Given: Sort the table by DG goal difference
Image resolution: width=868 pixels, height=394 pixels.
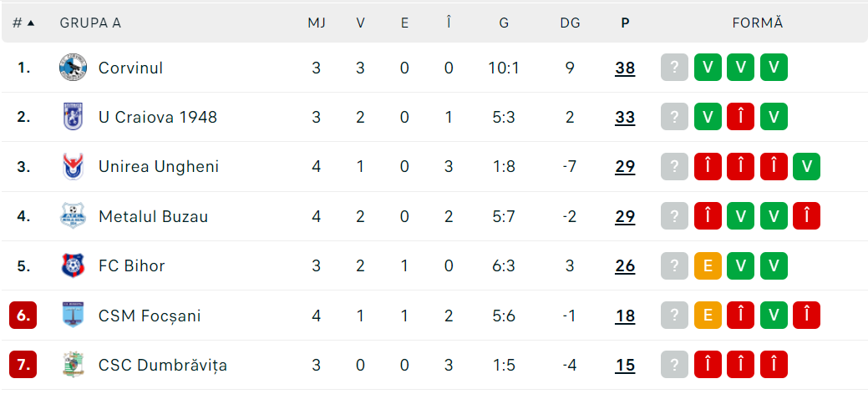Looking at the screenshot, I should pyautogui.click(x=570, y=23).
